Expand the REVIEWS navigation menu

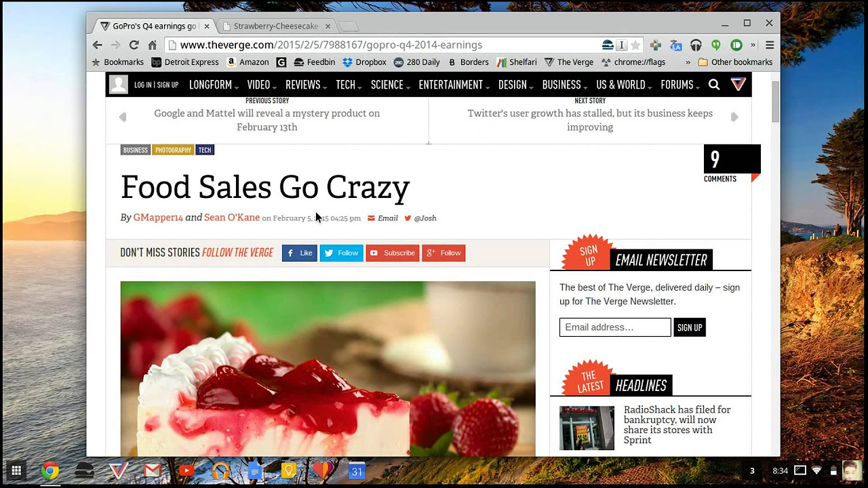306,85
